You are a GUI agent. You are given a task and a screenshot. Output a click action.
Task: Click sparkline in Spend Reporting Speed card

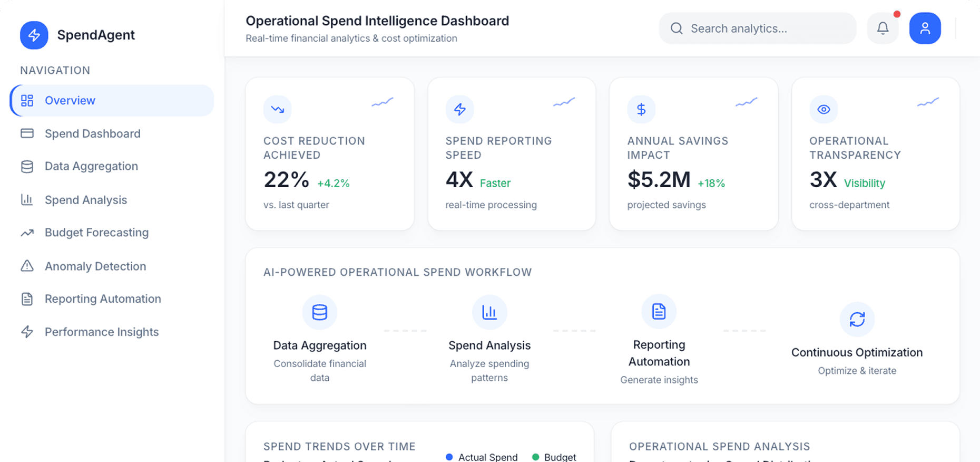[564, 102]
